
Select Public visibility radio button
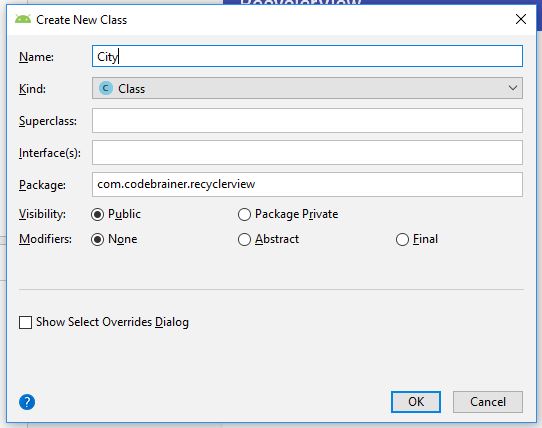(97, 214)
